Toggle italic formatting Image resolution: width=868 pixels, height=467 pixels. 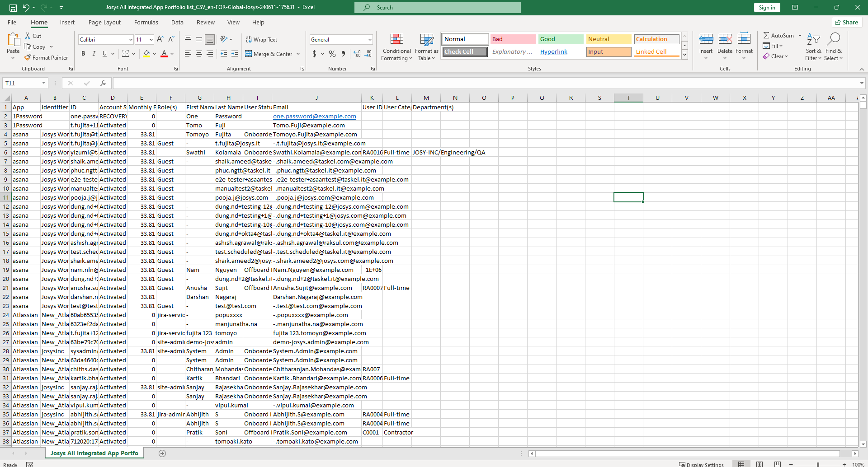[x=94, y=54]
